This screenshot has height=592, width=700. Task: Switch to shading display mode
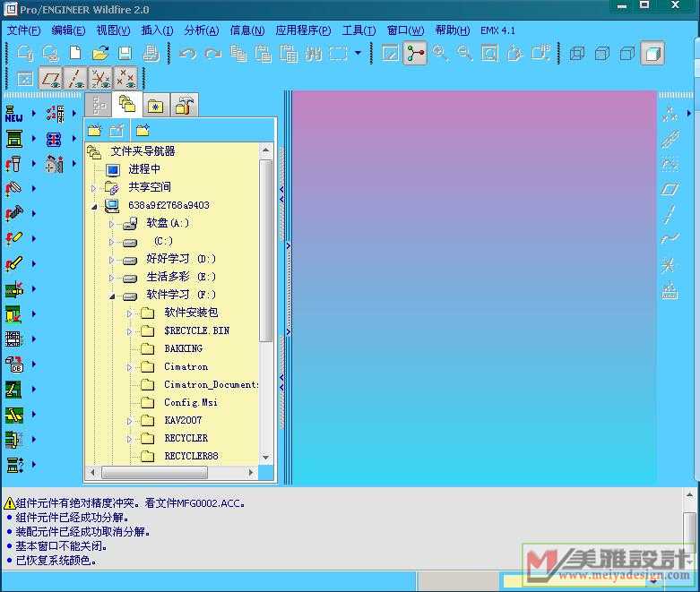point(652,54)
